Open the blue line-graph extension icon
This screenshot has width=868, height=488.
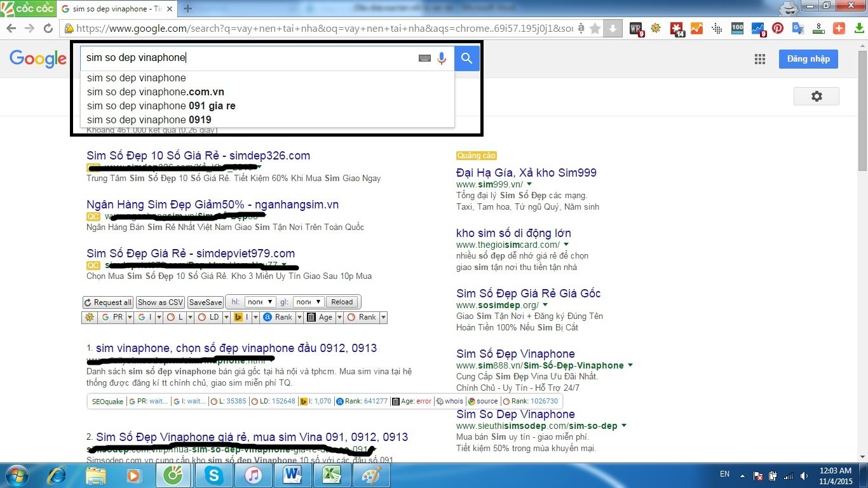758,29
